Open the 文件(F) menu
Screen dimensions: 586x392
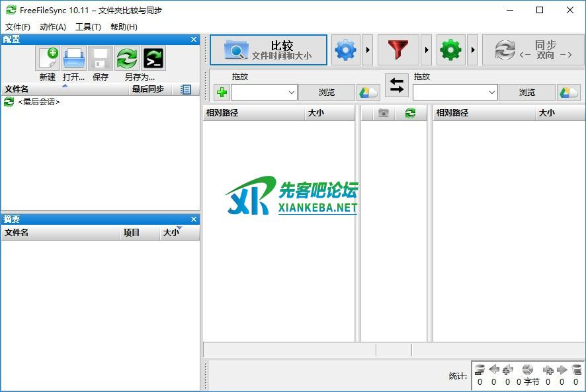pyautogui.click(x=18, y=27)
